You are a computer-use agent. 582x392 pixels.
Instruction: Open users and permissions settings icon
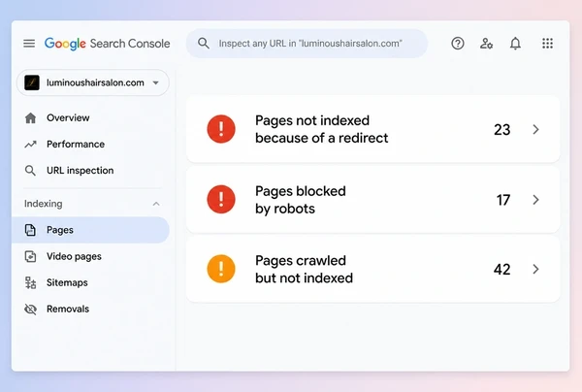[x=486, y=44]
